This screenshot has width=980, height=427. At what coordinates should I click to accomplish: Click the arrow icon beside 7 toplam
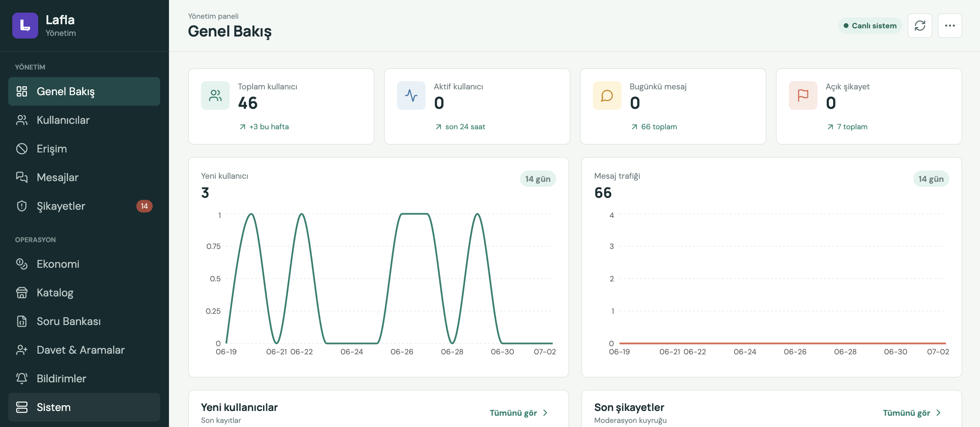pyautogui.click(x=830, y=127)
